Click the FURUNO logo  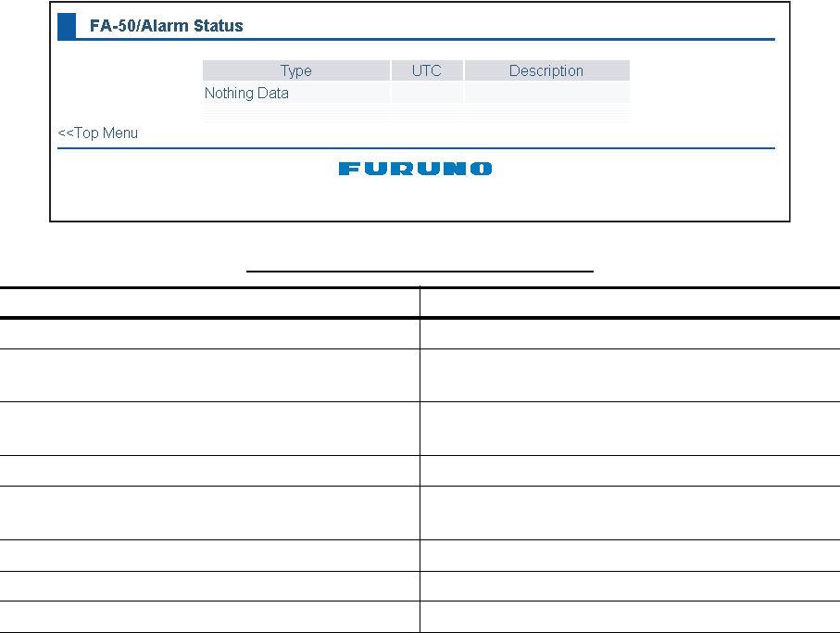(415, 169)
